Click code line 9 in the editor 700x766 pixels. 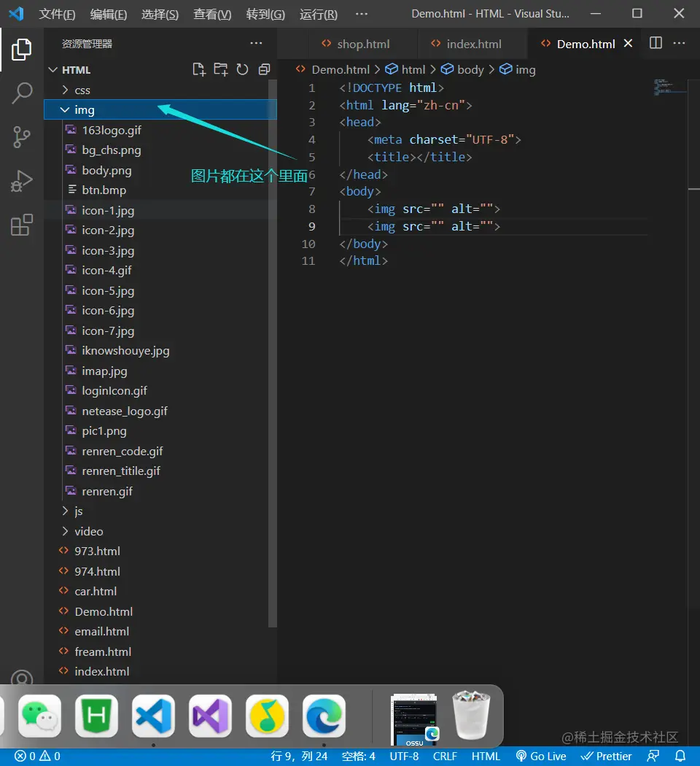tap(433, 226)
